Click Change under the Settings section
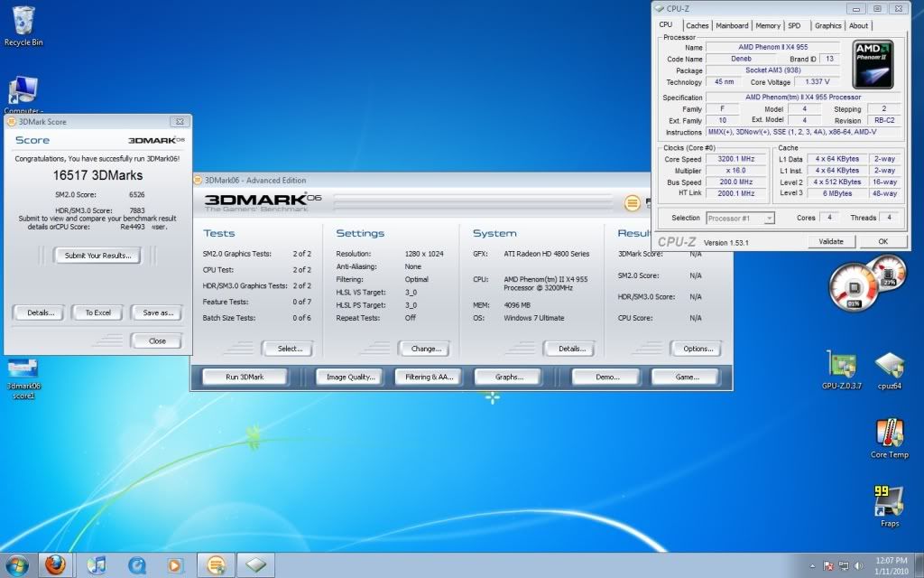The width and height of the screenshot is (924, 578). (x=426, y=349)
